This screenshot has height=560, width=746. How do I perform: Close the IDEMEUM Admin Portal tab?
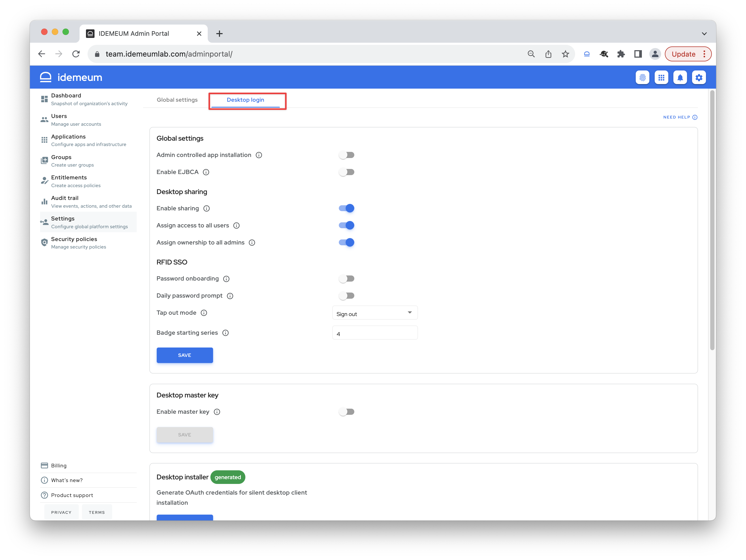click(x=199, y=34)
